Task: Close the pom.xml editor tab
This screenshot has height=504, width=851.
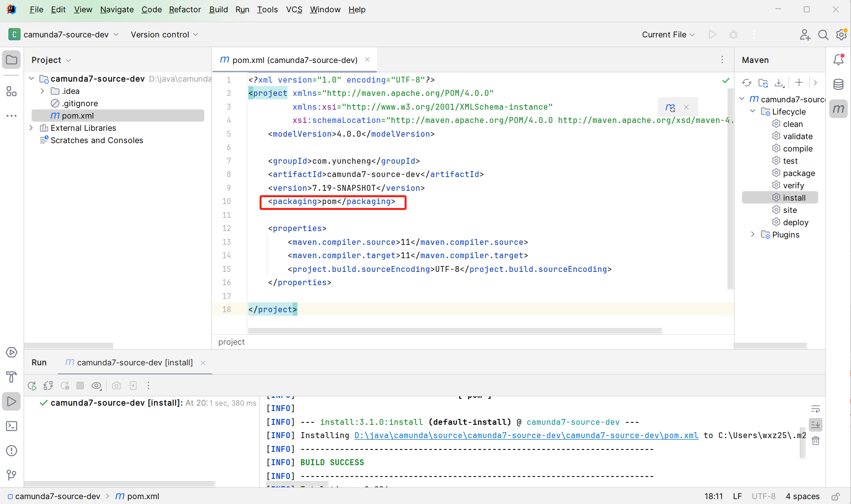Action: (x=367, y=60)
